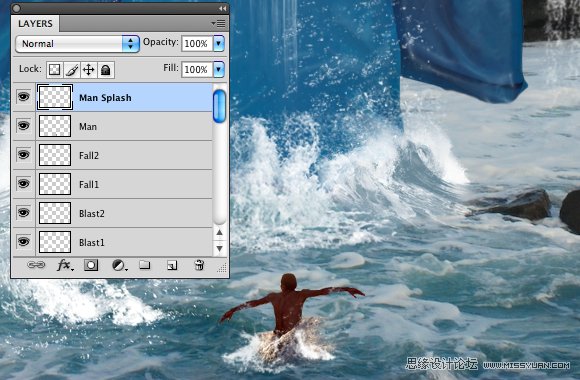Delete layer with trash icon
Image resolution: width=580 pixels, height=380 pixels.
[199, 265]
